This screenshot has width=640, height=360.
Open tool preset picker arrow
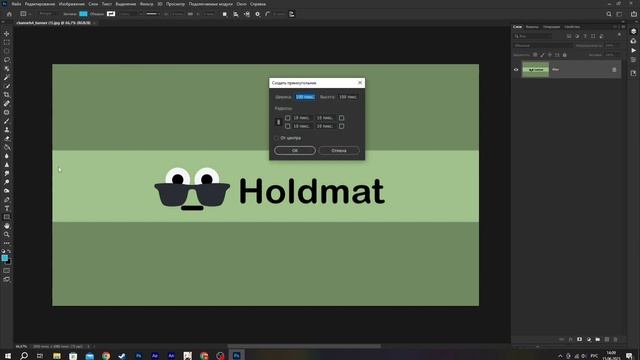click(x=29, y=14)
